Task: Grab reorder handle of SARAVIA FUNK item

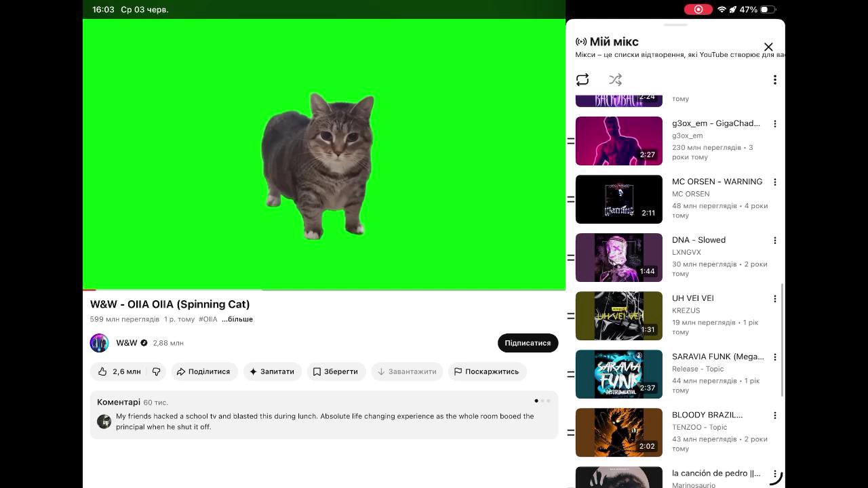Action: [571, 374]
